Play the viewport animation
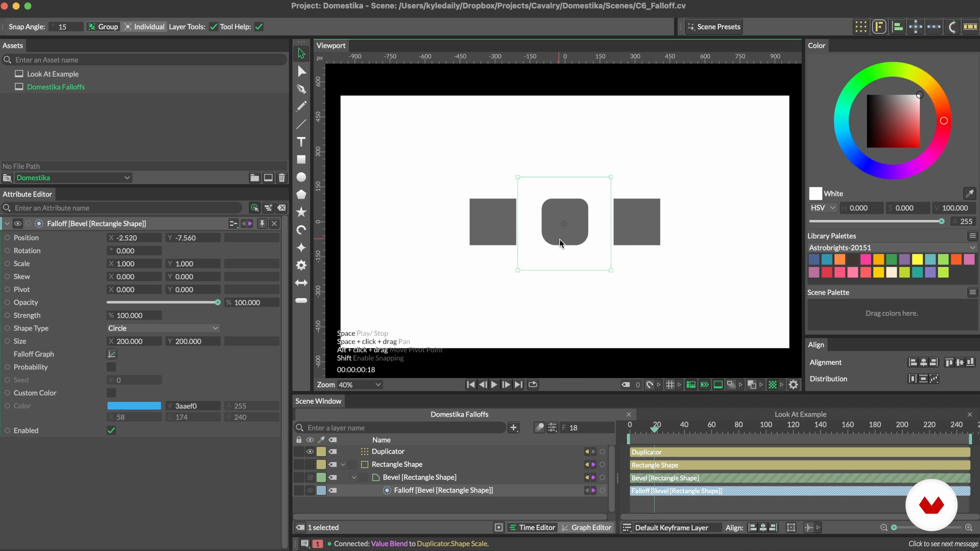 (494, 385)
